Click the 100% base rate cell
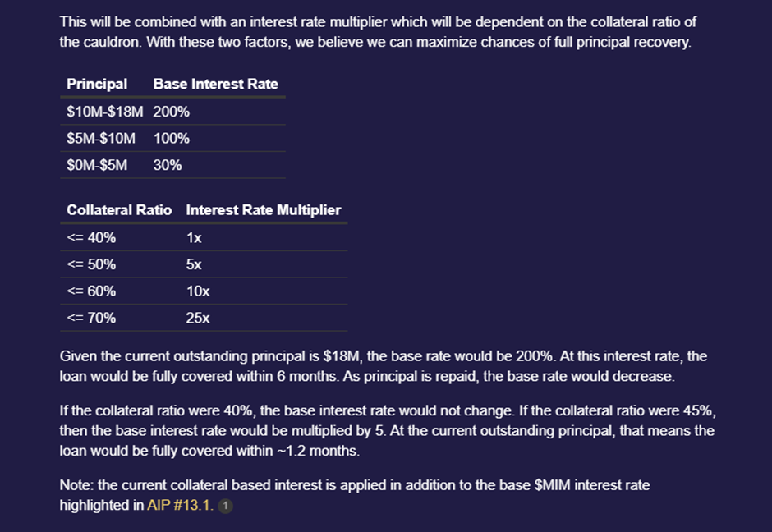 click(x=172, y=138)
